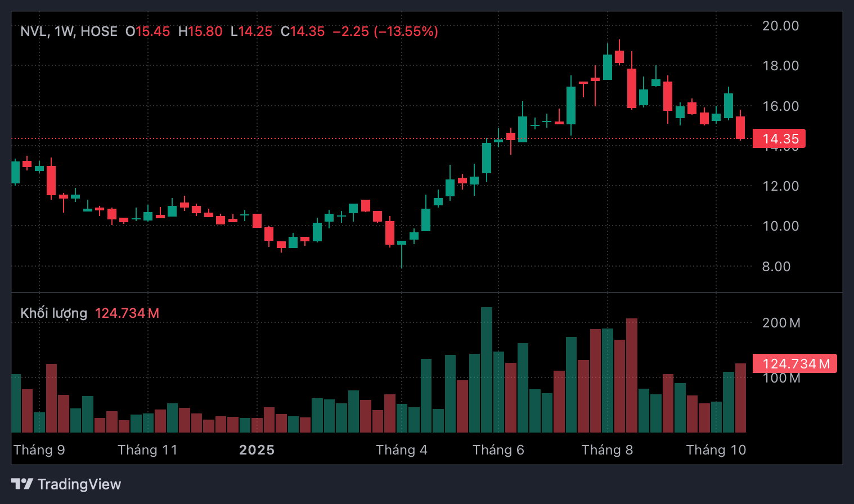Open the TradingView wordmark link
Screen dimensions: 854x504
79,484
